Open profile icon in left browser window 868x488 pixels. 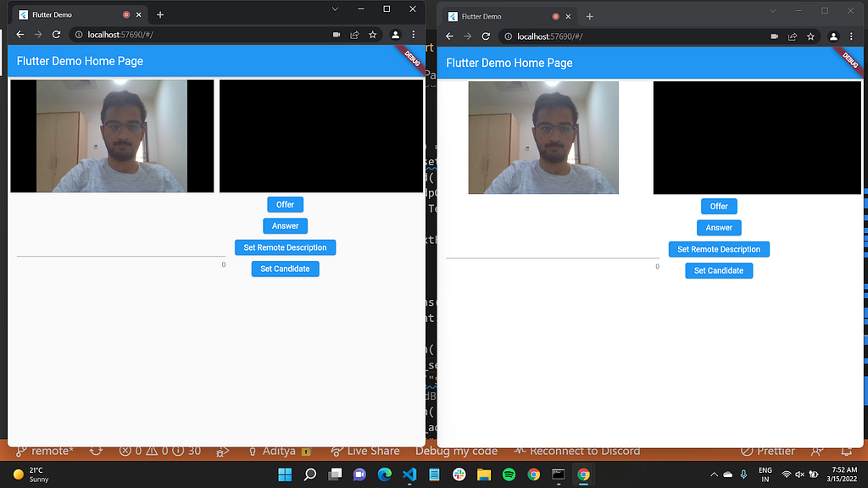click(x=395, y=34)
